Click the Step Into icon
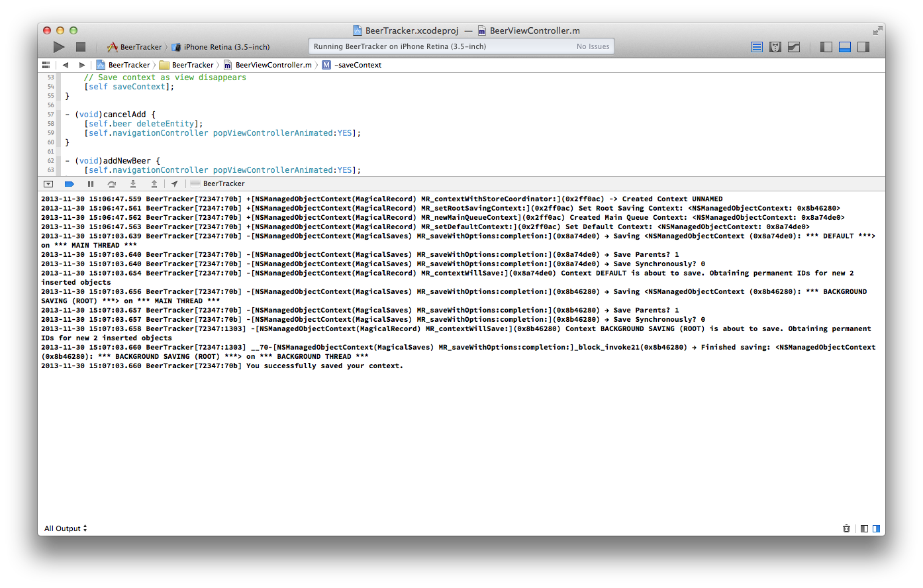Image resolution: width=923 pixels, height=588 pixels. point(133,184)
